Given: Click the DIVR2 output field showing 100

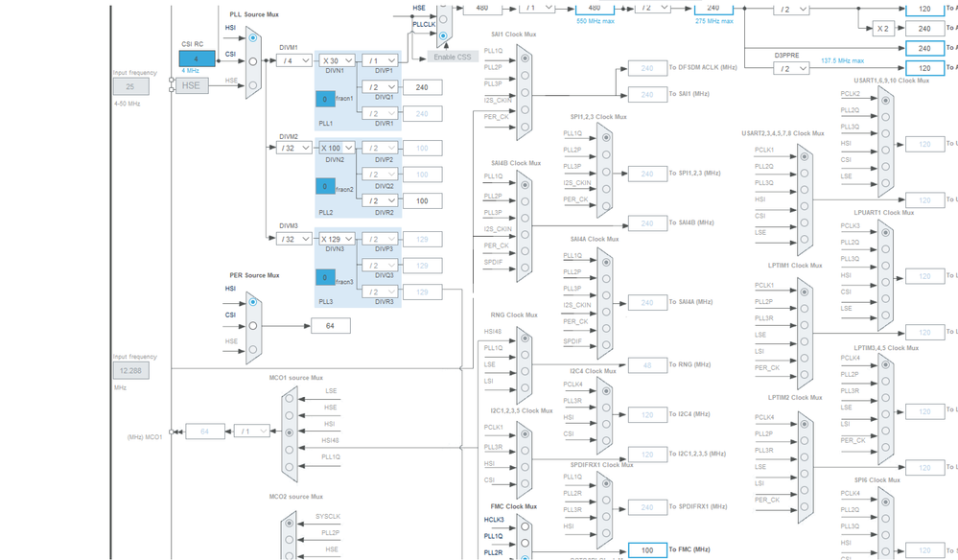Looking at the screenshot, I should 422,201.
